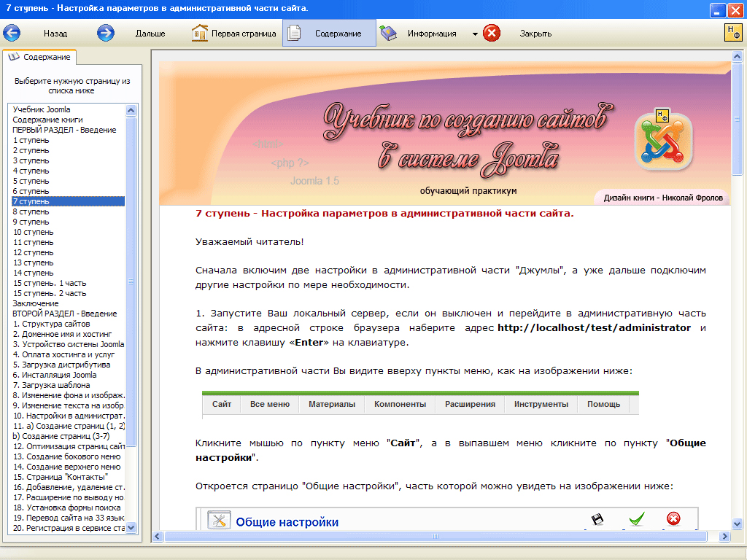Select 3 ступень in the list
This screenshot has height=560, width=747.
point(68,160)
